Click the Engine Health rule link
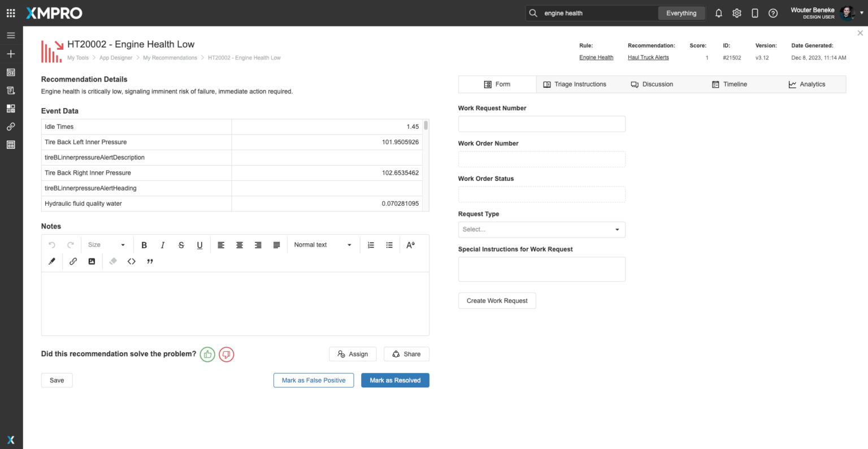The image size is (868, 449). click(x=596, y=58)
